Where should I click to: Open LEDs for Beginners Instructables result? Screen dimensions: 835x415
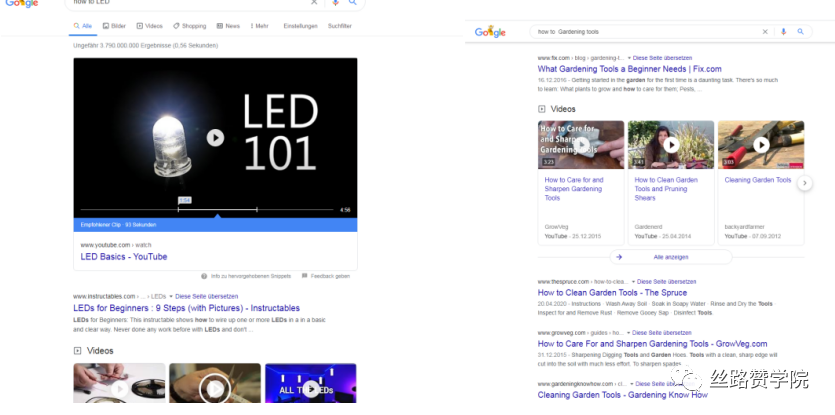click(x=186, y=308)
